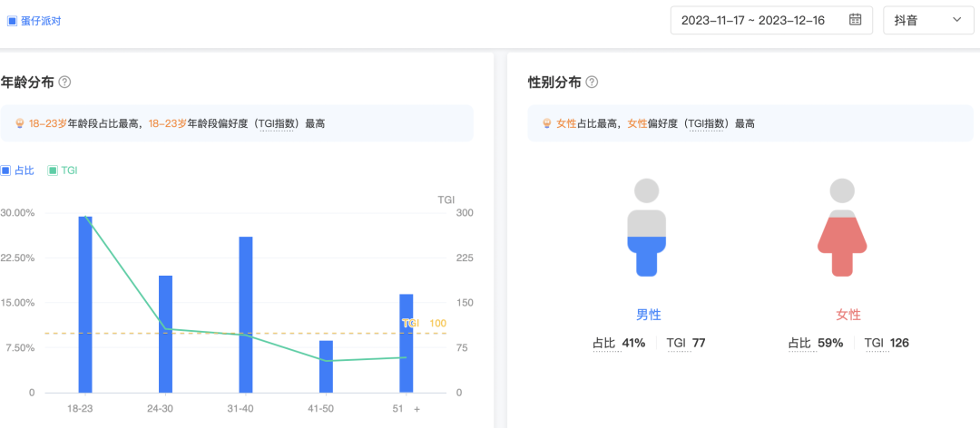Toggle the TGI legend series
Image resolution: width=980 pixels, height=428 pixels.
63,170
